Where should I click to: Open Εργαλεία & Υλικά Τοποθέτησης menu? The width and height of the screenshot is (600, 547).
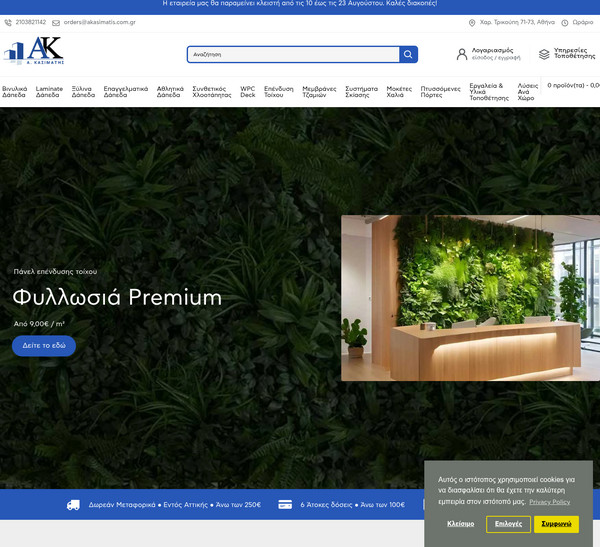pos(489,92)
